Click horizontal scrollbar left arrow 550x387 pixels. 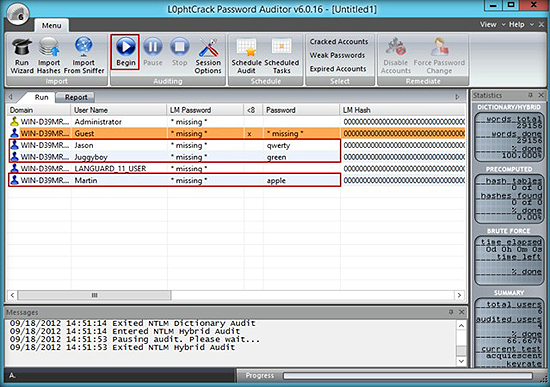click(x=12, y=295)
